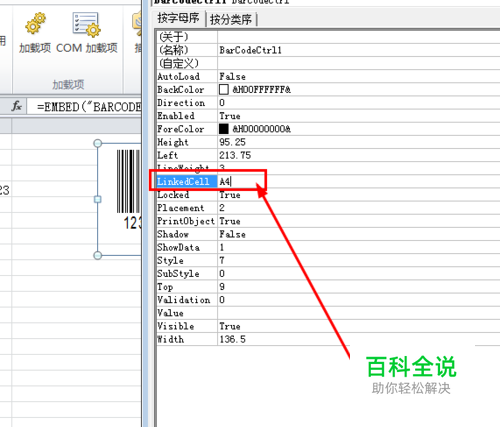Select the Visible property name
Image resolution: width=500 pixels, height=427 pixels.
pos(176,326)
